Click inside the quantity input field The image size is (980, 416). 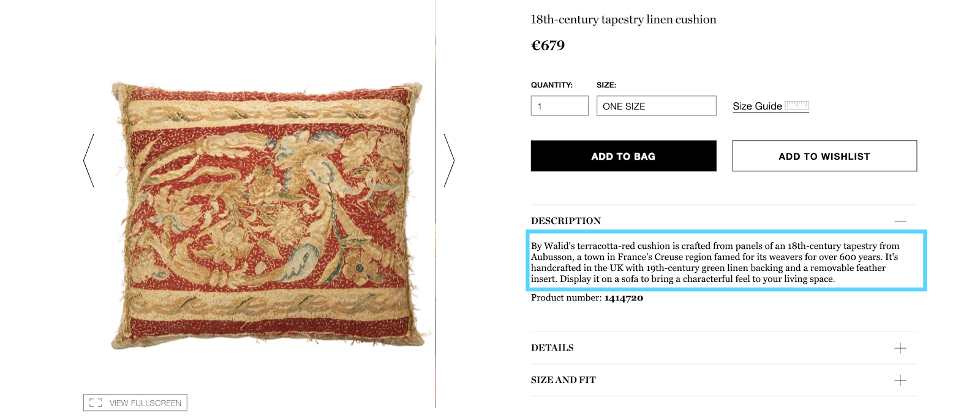(x=559, y=105)
